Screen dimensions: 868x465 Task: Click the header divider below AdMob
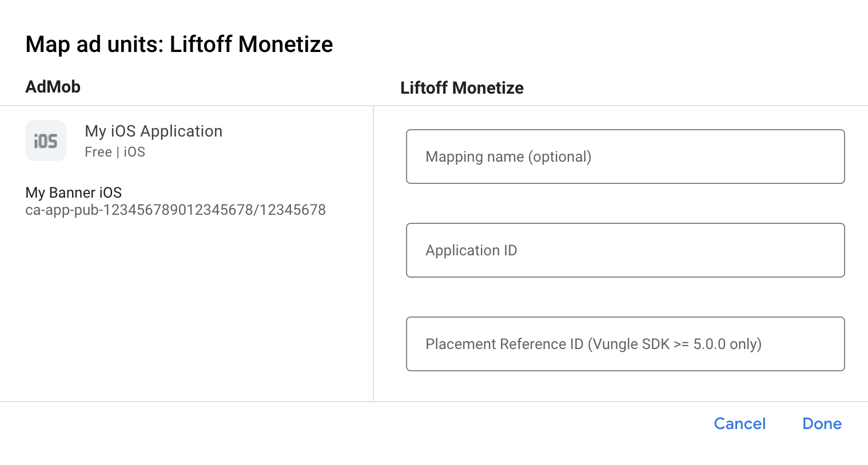[183, 106]
